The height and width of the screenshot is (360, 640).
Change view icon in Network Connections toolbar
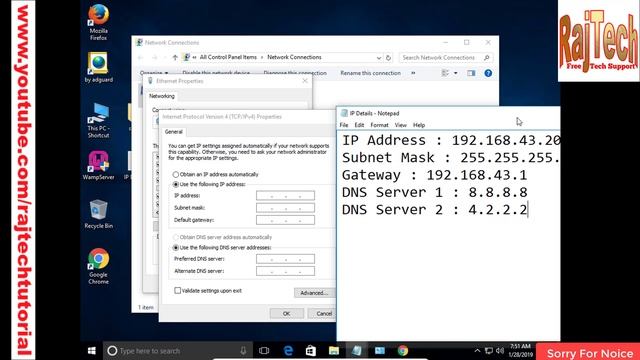click(x=445, y=73)
